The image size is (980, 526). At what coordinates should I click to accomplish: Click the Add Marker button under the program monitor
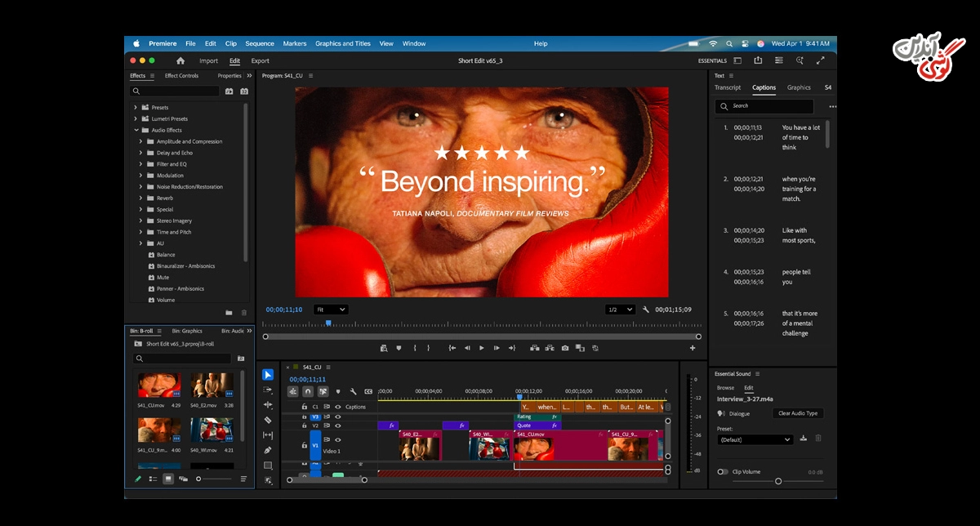pos(399,348)
